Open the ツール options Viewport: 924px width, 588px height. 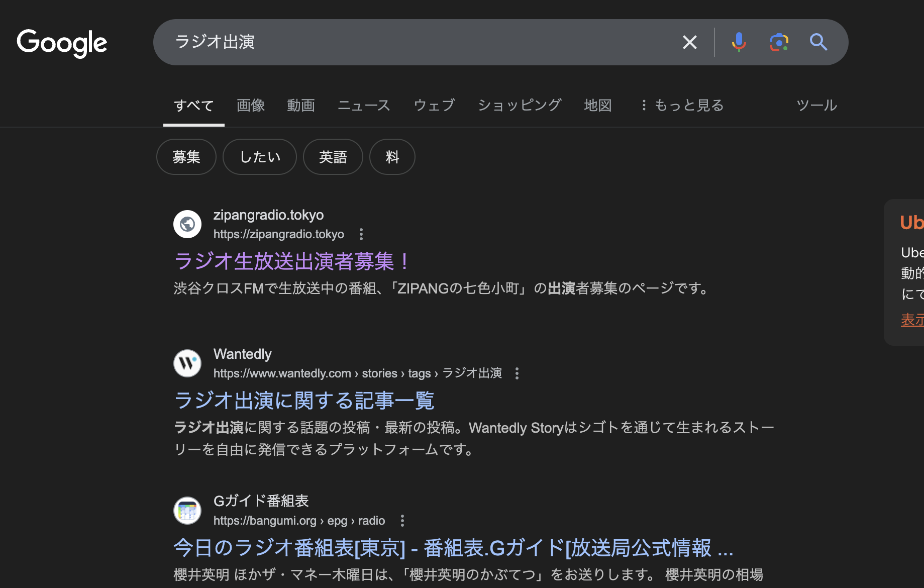(816, 105)
